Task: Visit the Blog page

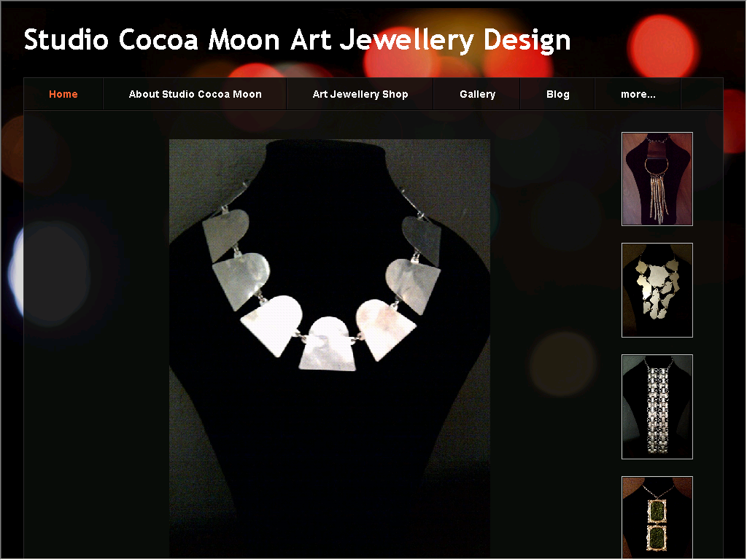Action: click(x=558, y=94)
